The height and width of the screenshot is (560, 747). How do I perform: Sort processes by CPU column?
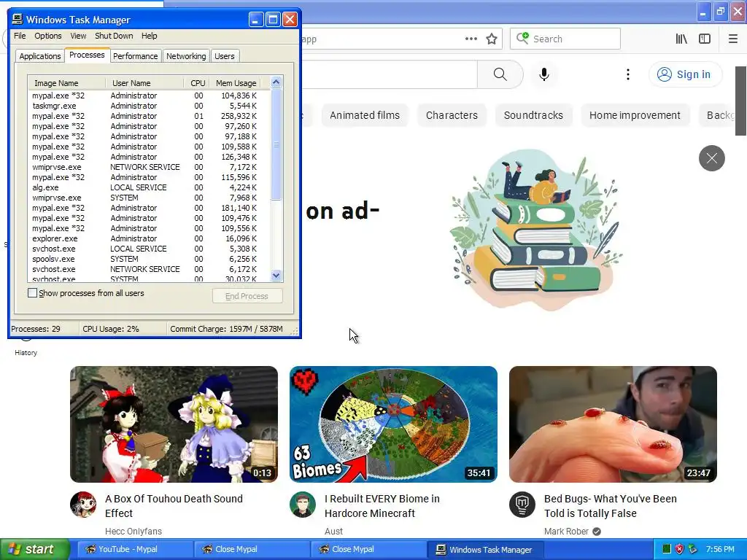pyautogui.click(x=197, y=83)
